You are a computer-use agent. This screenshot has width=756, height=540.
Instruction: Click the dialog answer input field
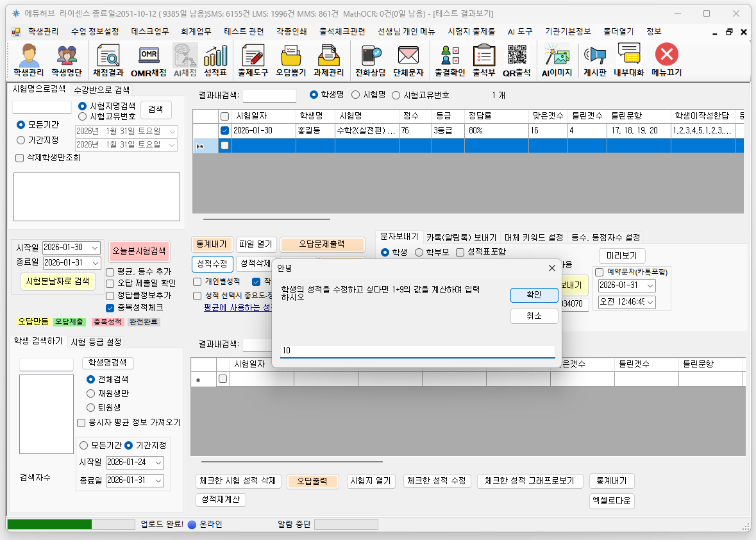point(417,351)
